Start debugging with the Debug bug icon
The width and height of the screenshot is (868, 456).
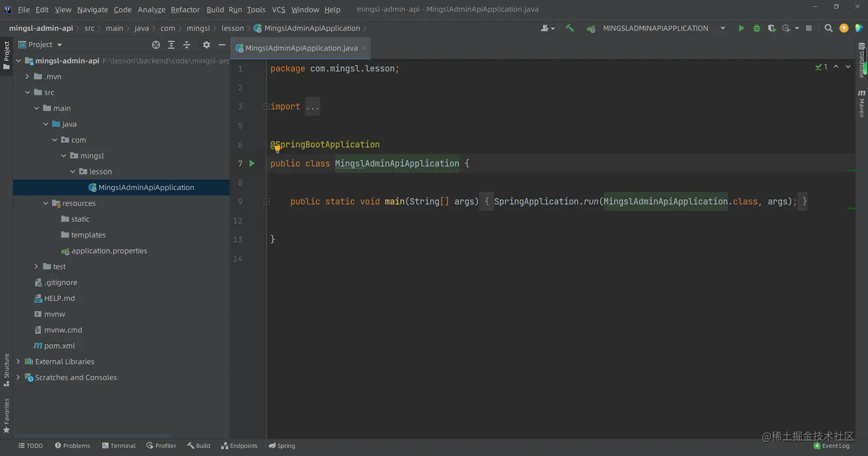756,28
